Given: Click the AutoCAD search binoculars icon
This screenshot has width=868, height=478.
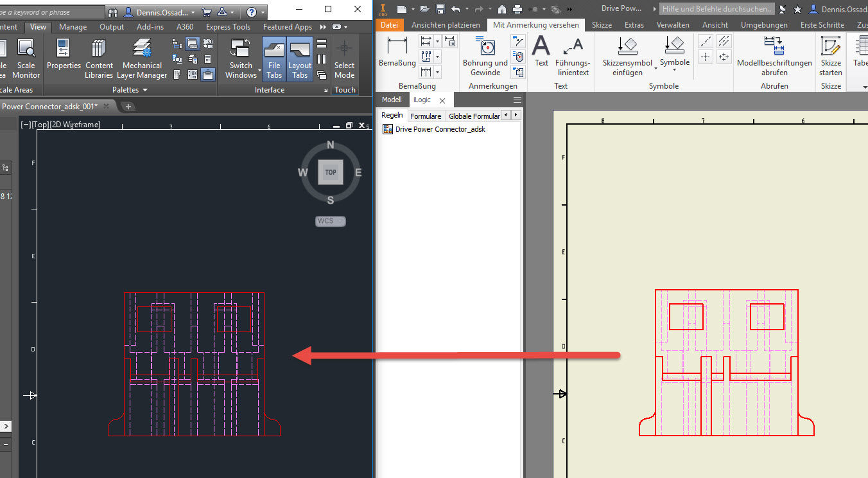Looking at the screenshot, I should (x=114, y=12).
